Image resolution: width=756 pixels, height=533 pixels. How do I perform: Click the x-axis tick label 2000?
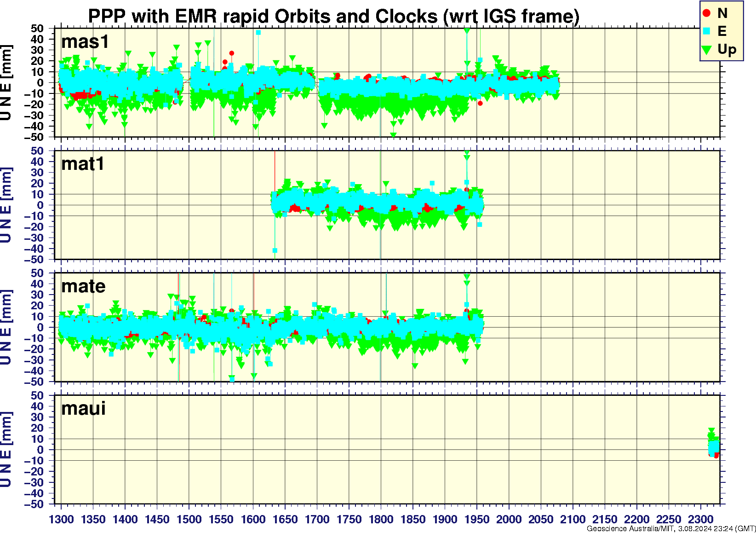509,520
